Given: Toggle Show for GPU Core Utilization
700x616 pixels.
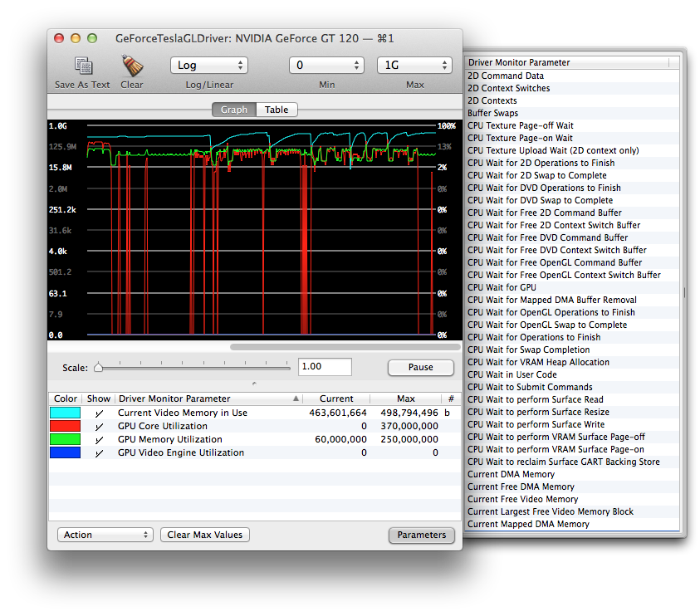Looking at the screenshot, I should tap(99, 426).
